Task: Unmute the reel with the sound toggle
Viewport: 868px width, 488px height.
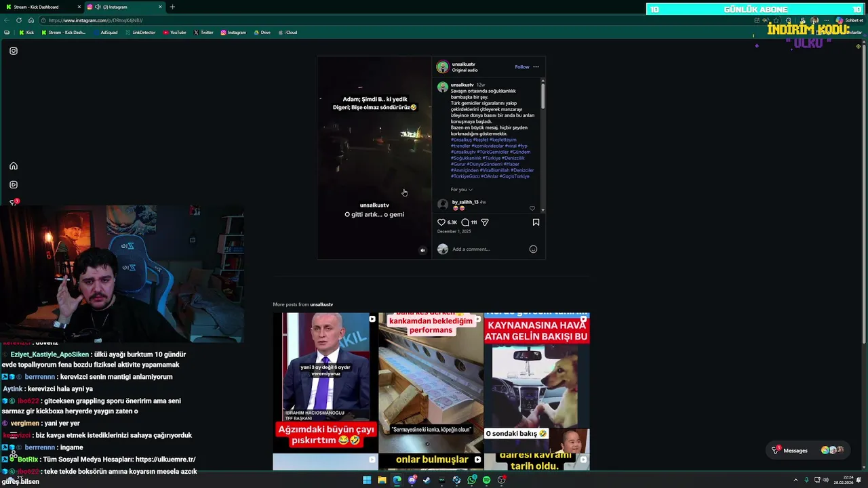Action: tap(422, 250)
